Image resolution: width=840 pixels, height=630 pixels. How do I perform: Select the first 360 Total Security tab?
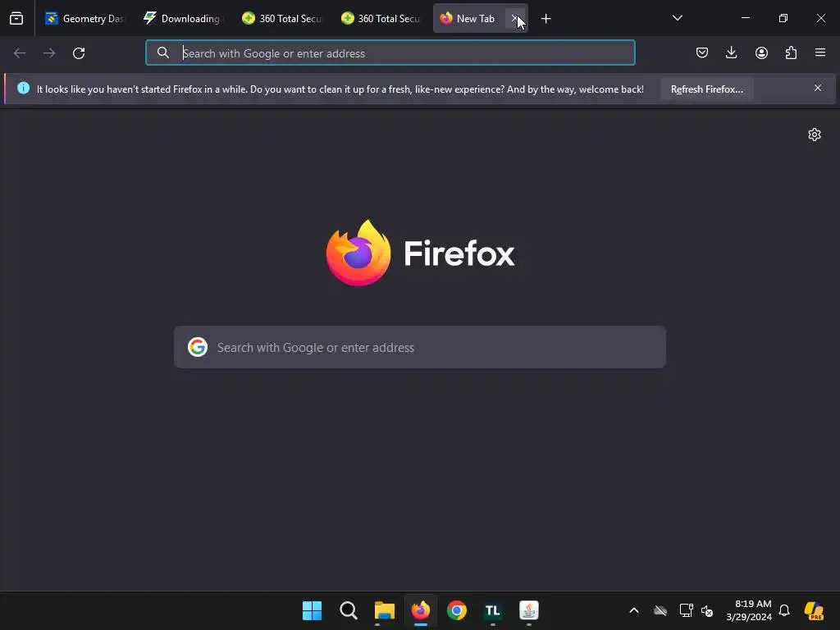click(282, 19)
